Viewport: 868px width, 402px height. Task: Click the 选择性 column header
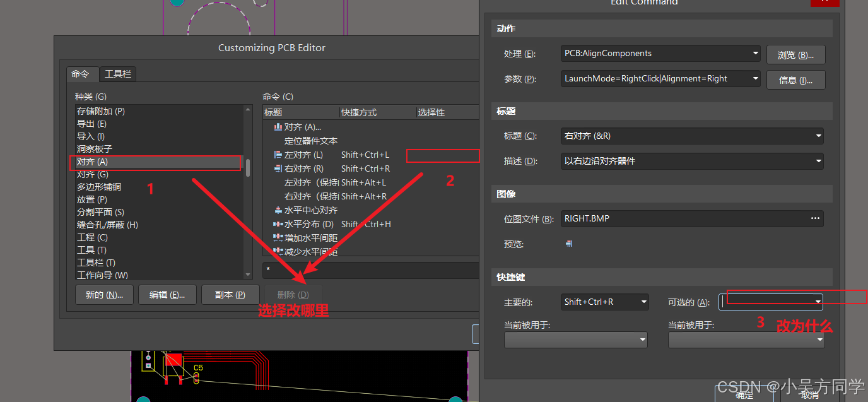pyautogui.click(x=447, y=112)
